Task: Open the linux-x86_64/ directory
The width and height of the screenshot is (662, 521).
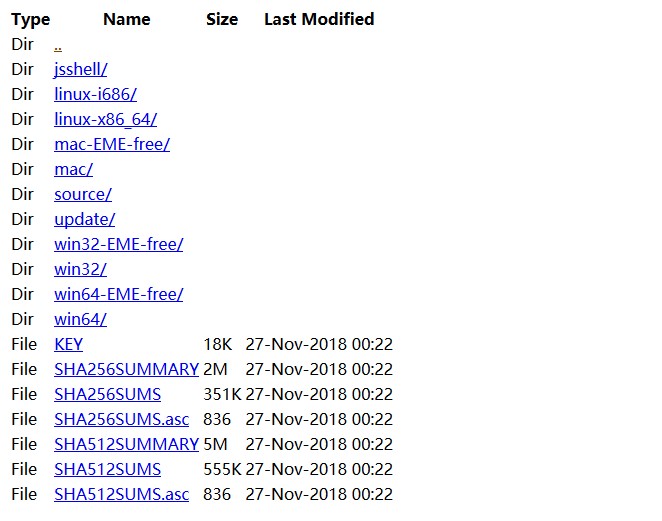Action: 105,119
